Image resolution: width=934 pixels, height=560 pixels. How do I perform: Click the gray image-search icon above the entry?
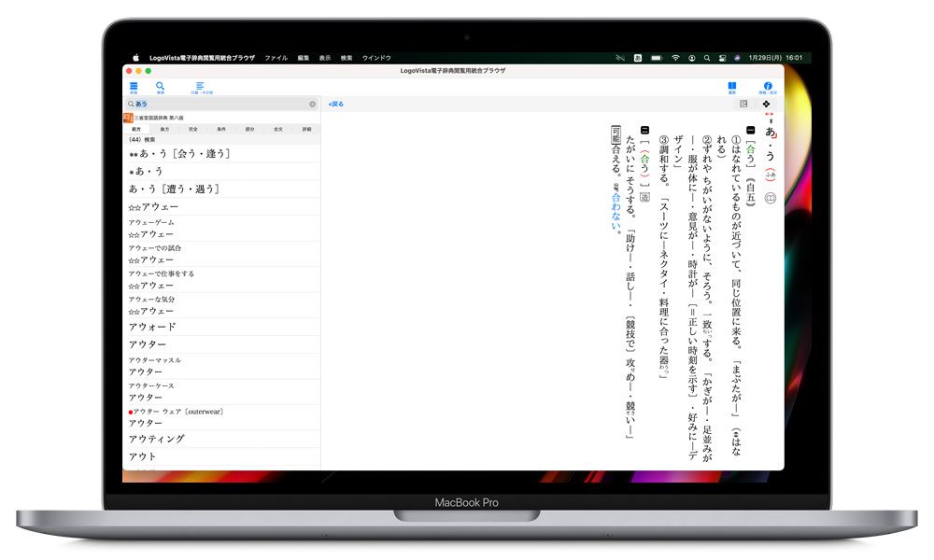[x=743, y=104]
